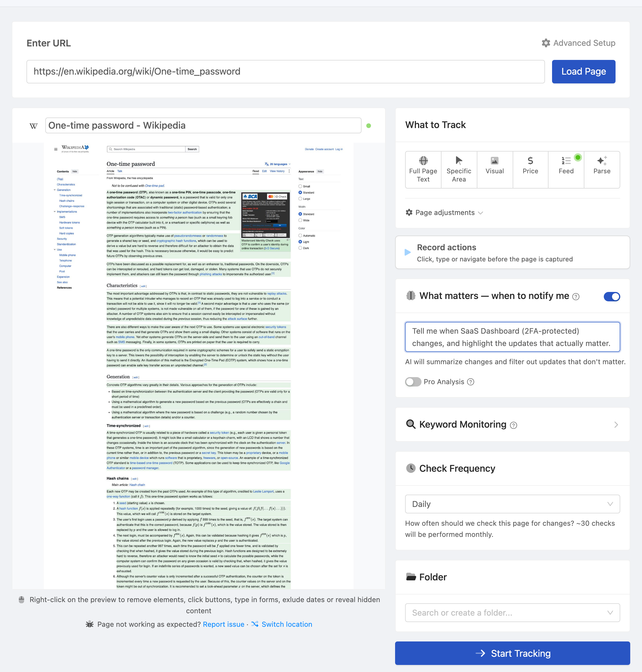This screenshot has height=672, width=642.
Task: Expand the Page adjustments section
Action: coord(444,213)
